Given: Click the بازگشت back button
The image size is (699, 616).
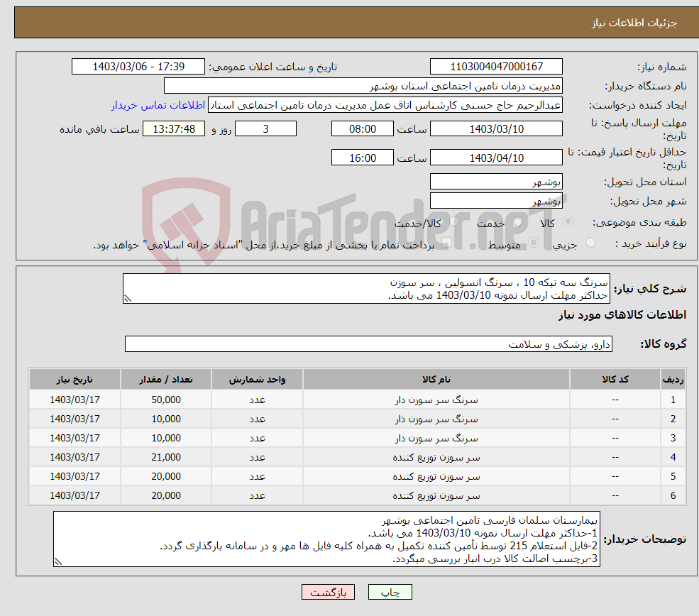Looking at the screenshot, I should (x=328, y=592).
